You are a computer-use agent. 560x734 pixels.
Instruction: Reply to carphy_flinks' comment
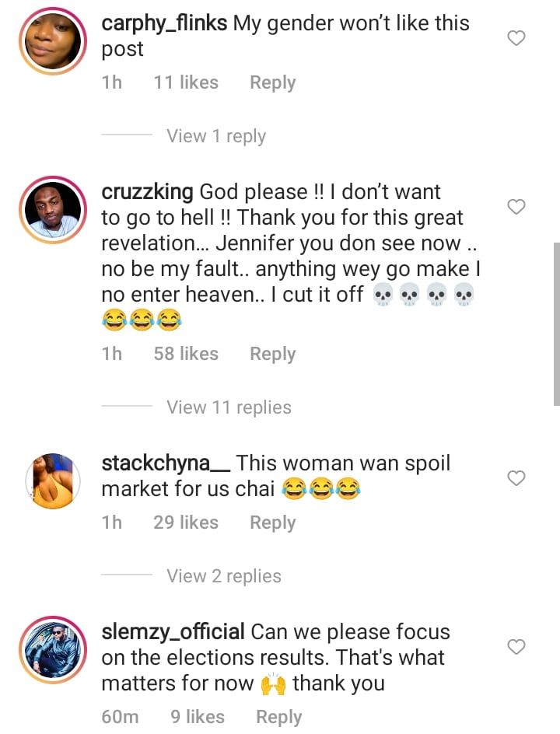(x=272, y=82)
